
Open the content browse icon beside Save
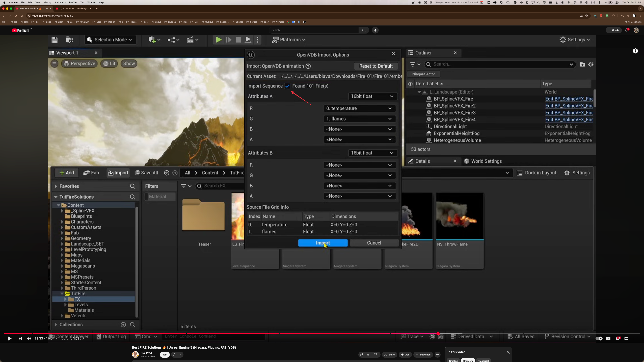point(69,40)
